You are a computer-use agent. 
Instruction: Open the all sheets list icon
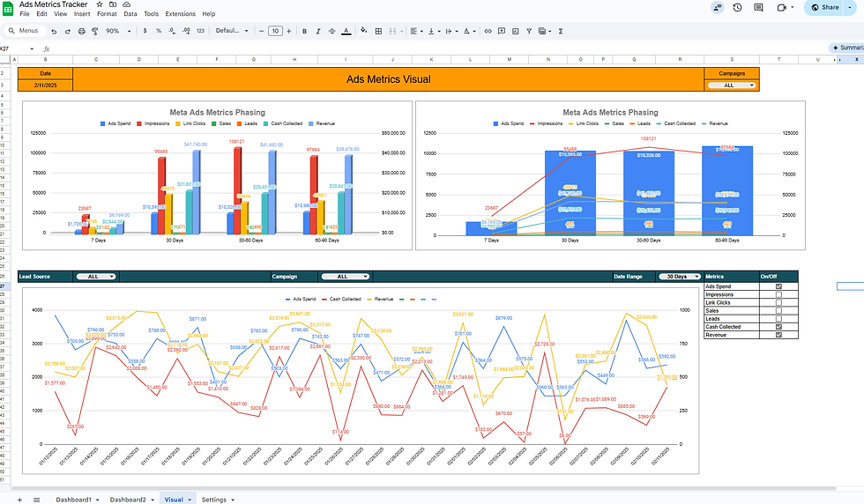click(36, 500)
